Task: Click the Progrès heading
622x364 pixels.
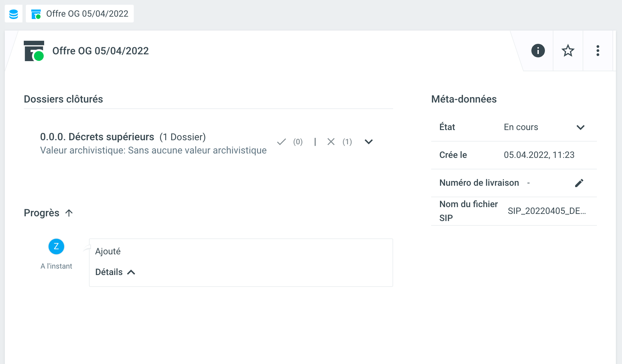Action: click(x=41, y=213)
